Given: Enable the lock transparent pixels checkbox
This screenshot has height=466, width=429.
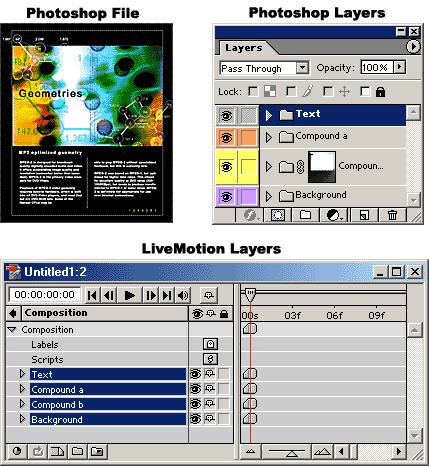Looking at the screenshot, I should [253, 91].
